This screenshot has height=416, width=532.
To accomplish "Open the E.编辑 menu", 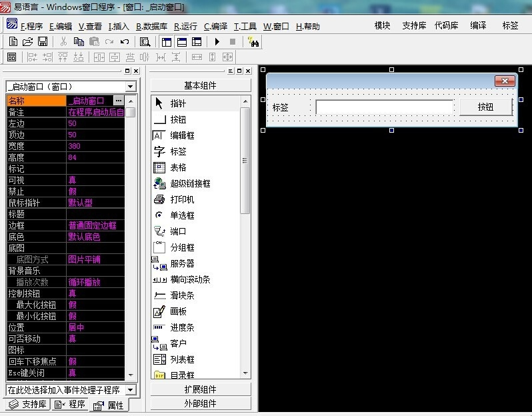I will [61, 26].
